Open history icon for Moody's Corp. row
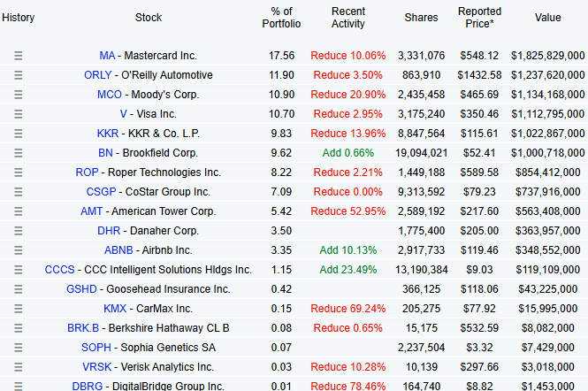 [18, 95]
